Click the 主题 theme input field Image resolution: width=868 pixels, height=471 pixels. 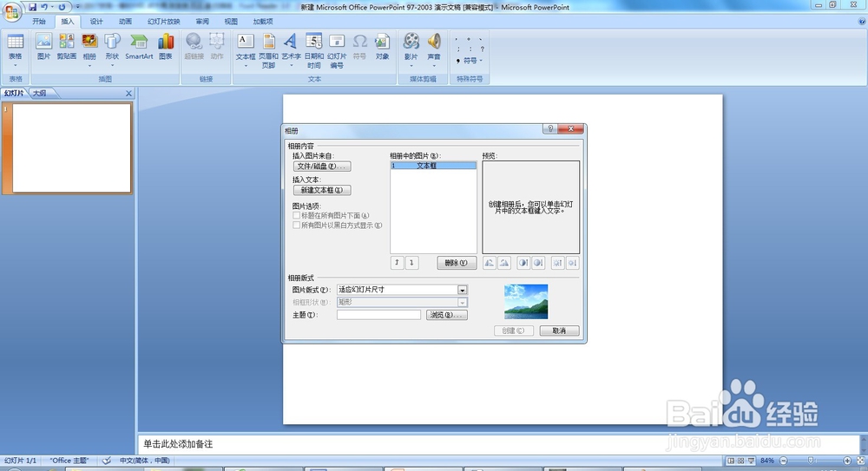tap(378, 315)
